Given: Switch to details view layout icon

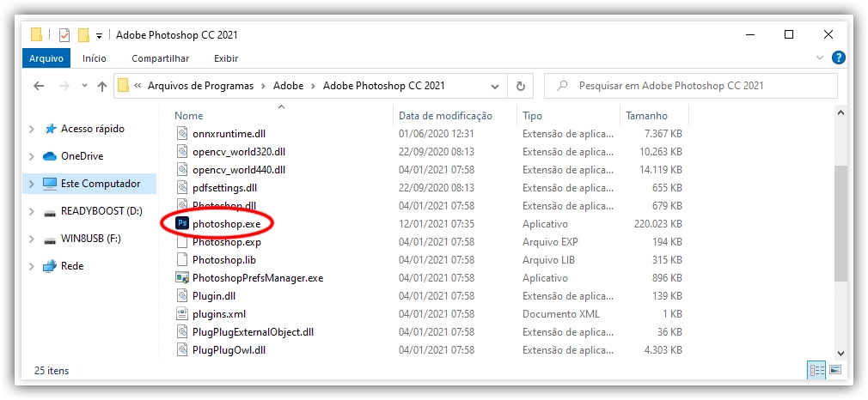Looking at the screenshot, I should (816, 369).
